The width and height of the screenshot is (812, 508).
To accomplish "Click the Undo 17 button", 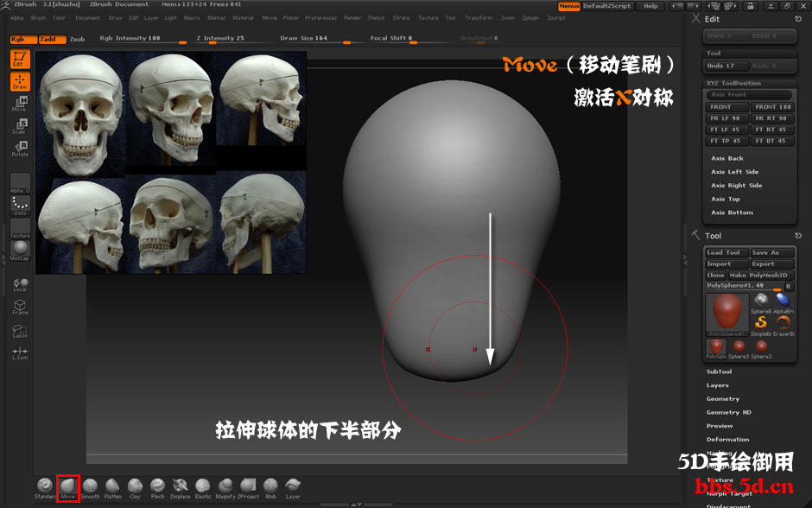I will pos(727,66).
